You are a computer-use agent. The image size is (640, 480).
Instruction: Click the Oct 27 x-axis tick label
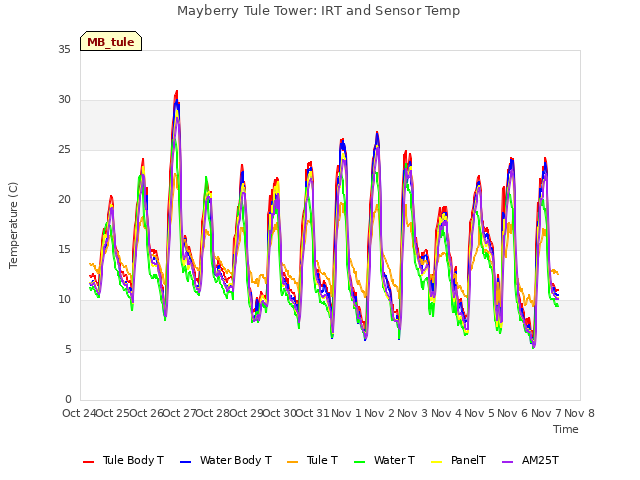tap(179, 413)
